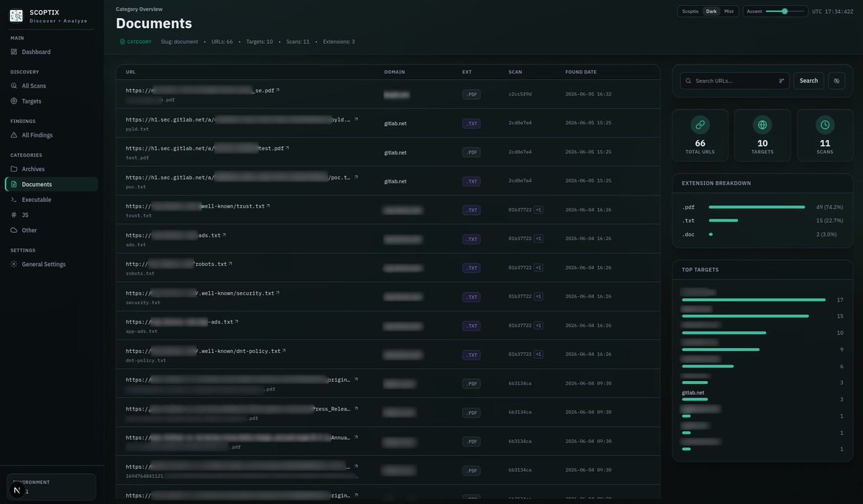This screenshot has height=504, width=863.
Task: Switch theme to Mist
Action: coord(729,12)
